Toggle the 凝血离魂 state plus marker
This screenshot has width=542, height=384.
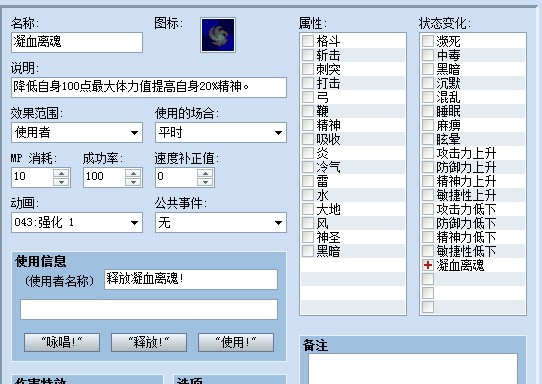point(428,265)
